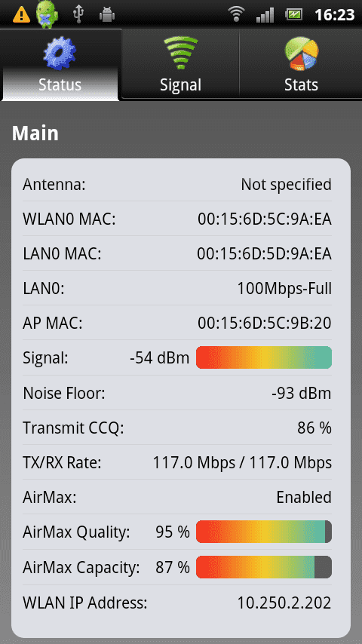Tap the Signal strength color bar

click(x=264, y=357)
